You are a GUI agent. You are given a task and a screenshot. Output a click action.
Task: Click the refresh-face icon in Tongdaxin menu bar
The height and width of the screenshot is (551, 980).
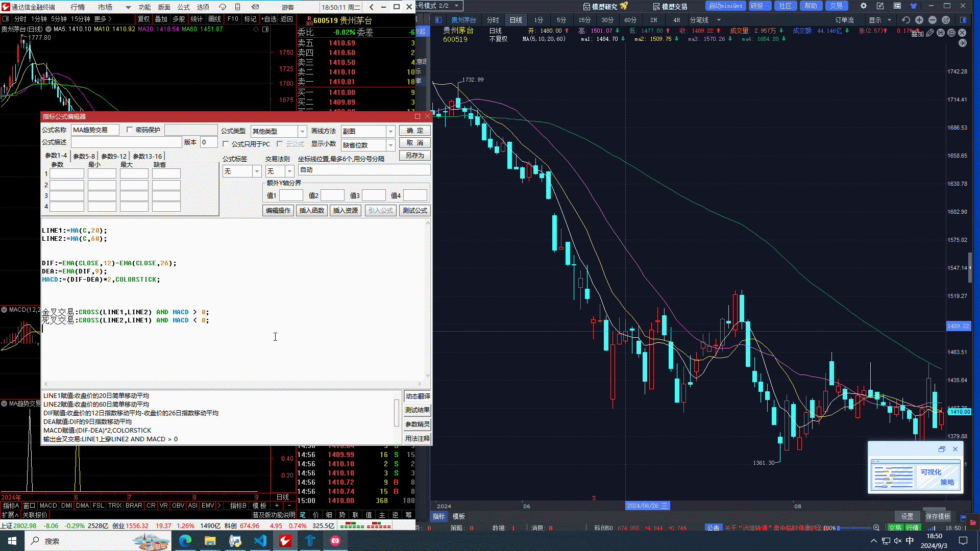(x=223, y=7)
